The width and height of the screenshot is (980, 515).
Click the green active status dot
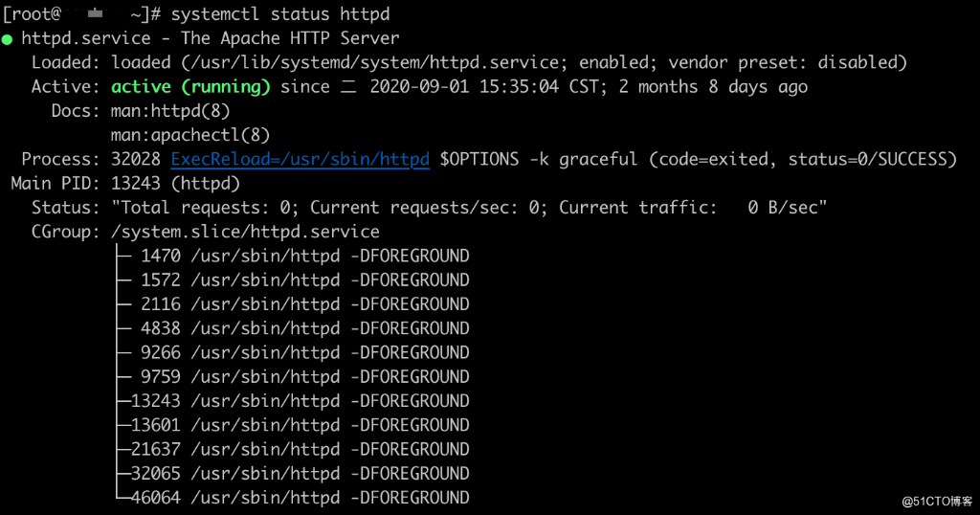pos(7,39)
